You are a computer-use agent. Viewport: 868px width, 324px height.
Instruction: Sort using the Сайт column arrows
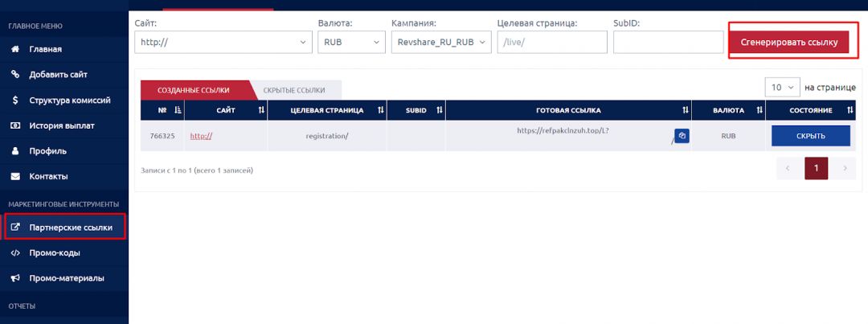pos(261,110)
